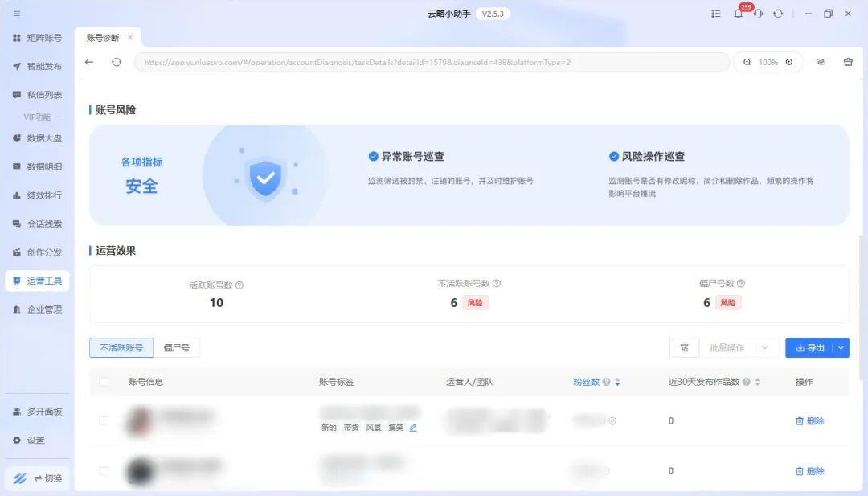The image size is (868, 496).
Task: Check the select-all checkbox in table header
Action: tap(104, 382)
